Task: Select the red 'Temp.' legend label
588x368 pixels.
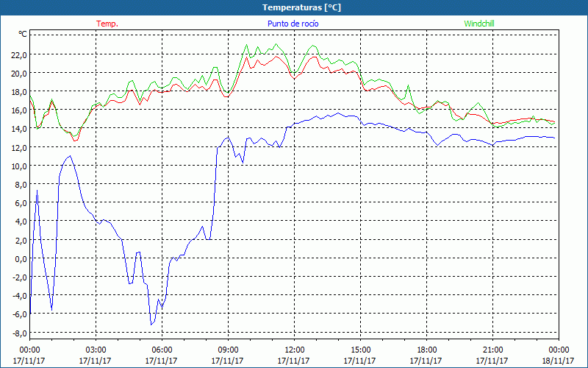Action: click(x=107, y=24)
